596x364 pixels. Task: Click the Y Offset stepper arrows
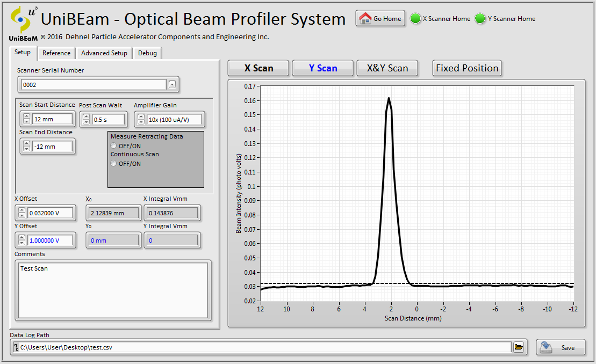tap(21, 241)
